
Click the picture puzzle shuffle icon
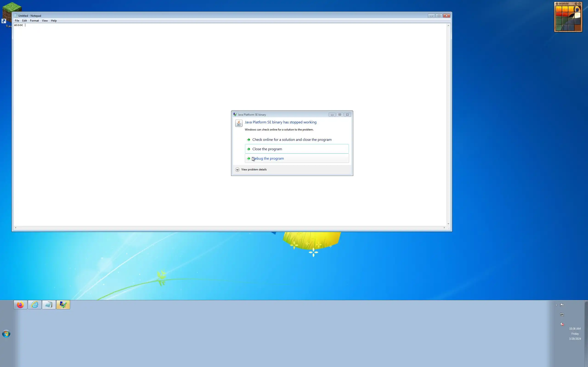click(580, 4)
